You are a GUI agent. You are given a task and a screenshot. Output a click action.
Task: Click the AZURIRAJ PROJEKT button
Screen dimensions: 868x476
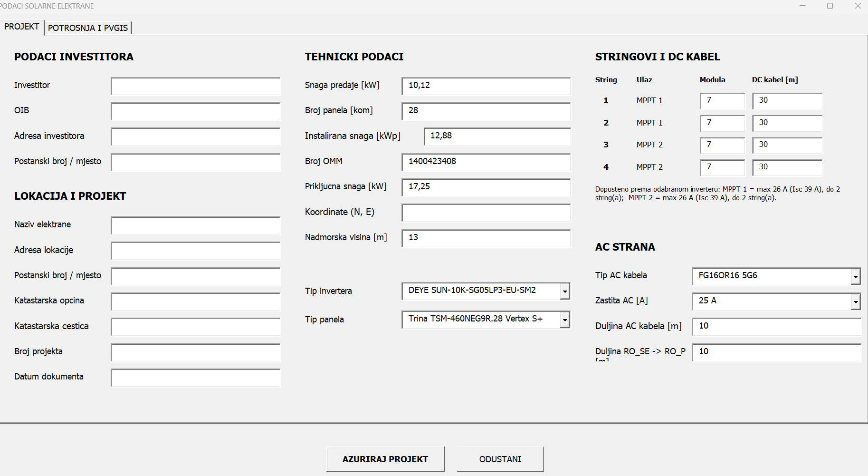[385, 459]
